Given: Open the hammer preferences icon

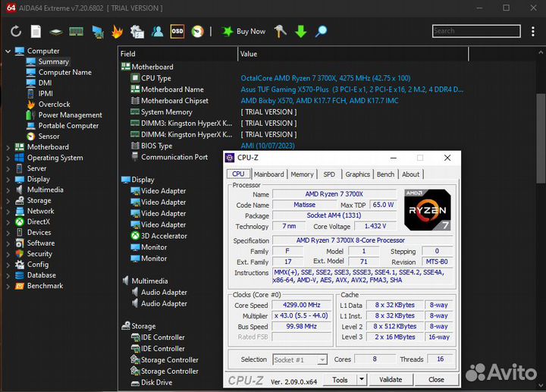Looking at the screenshot, I should coord(281,31).
